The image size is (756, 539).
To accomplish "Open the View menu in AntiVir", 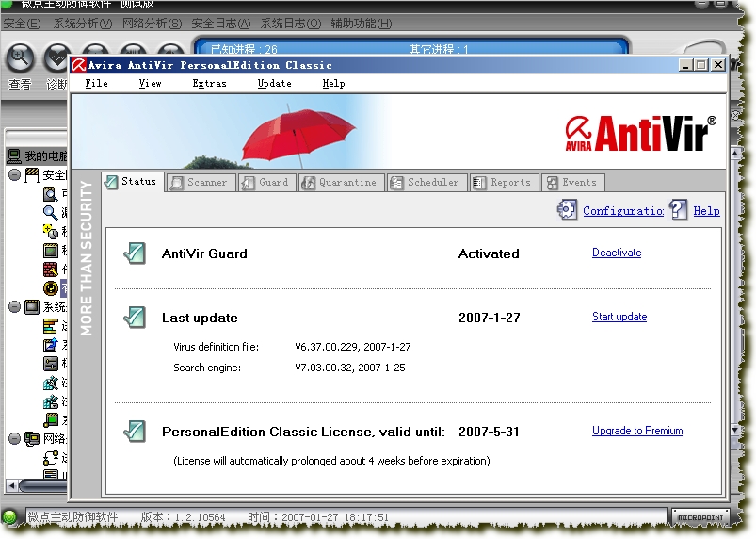I will 150,84.
